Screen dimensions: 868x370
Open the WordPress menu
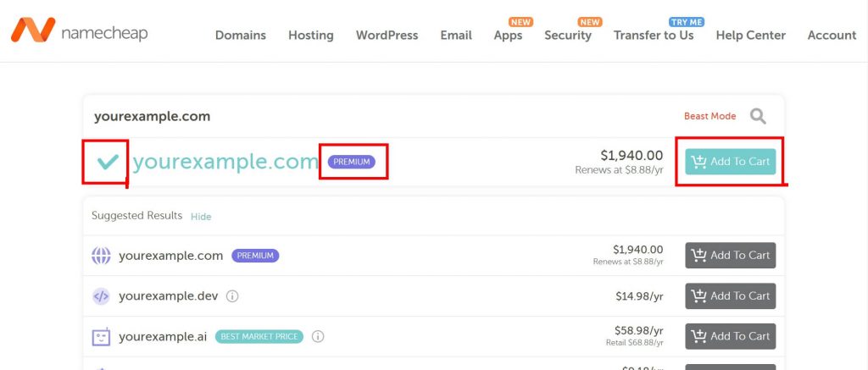(387, 36)
